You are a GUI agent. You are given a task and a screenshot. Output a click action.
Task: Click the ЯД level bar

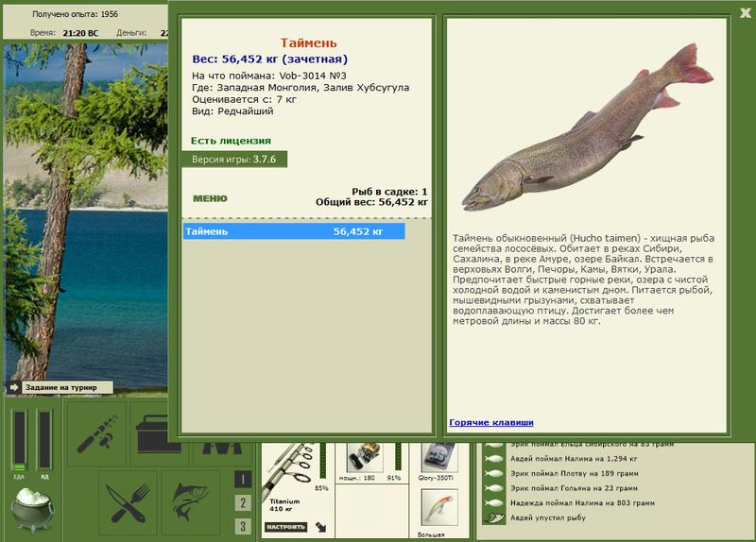[x=44, y=439]
